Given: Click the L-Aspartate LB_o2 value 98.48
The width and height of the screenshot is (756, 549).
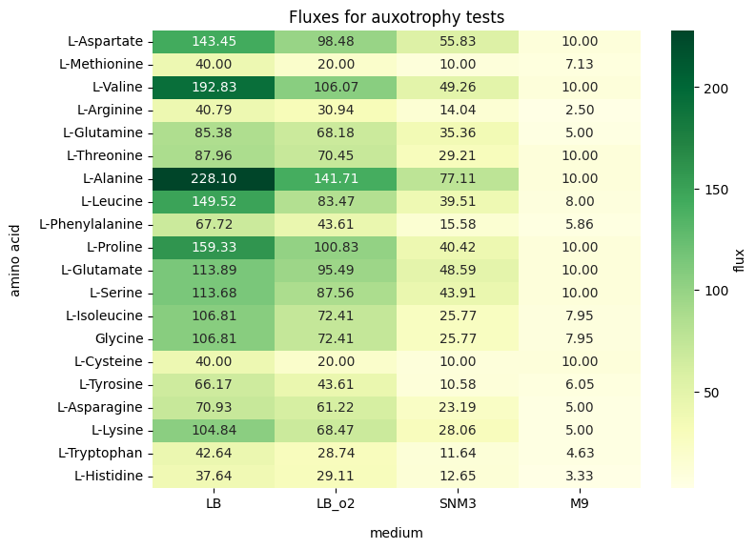Looking at the screenshot, I should coord(336,41).
